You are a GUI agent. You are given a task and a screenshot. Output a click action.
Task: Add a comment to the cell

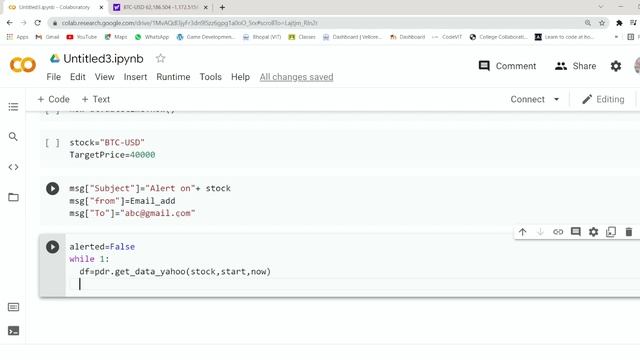click(576, 232)
